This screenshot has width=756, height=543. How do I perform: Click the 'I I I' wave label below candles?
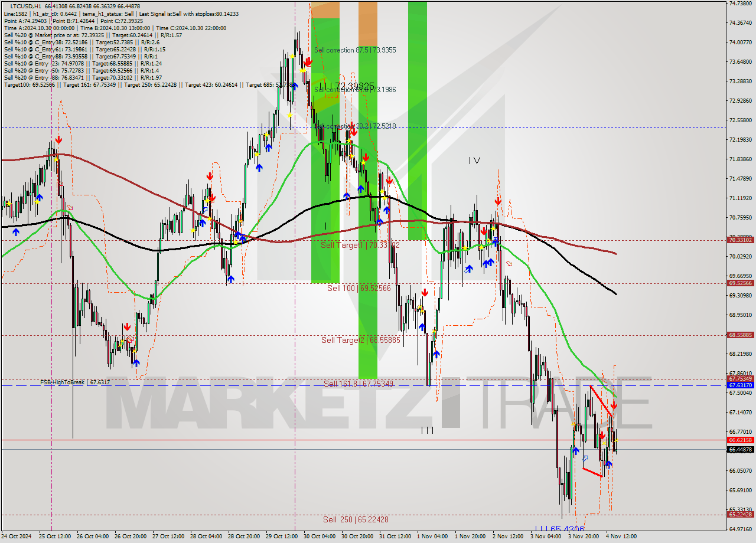[427, 430]
